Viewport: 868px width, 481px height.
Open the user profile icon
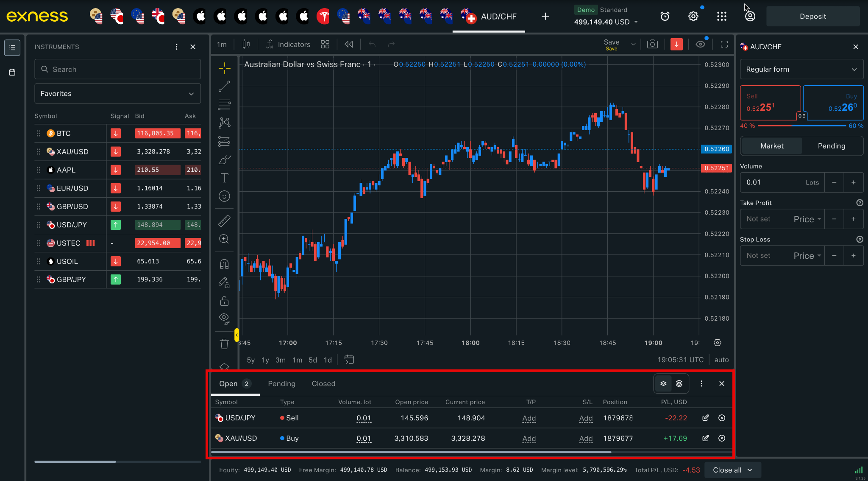click(x=750, y=16)
